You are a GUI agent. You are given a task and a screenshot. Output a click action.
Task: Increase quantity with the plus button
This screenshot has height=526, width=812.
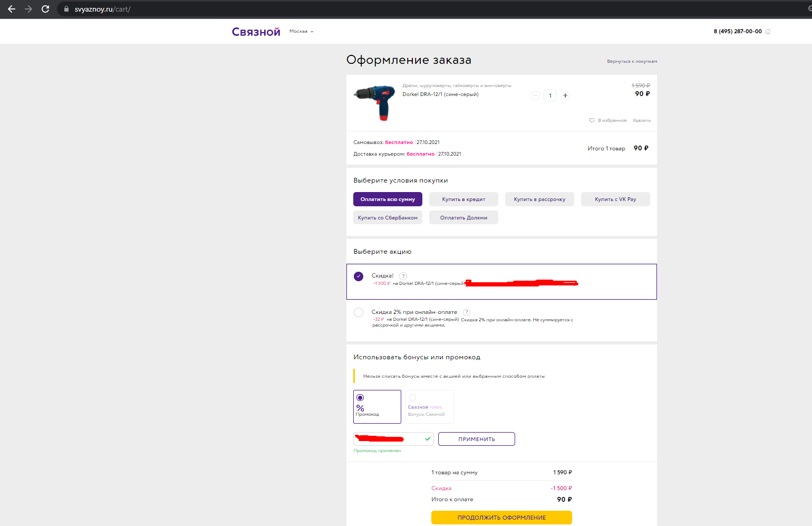565,95
